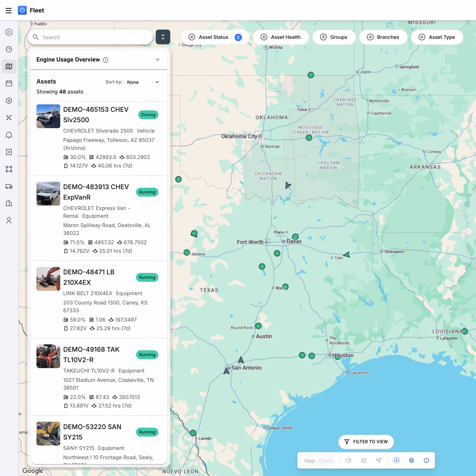Clear the Asset Status filter with X
476x476 pixels.
[192, 37]
